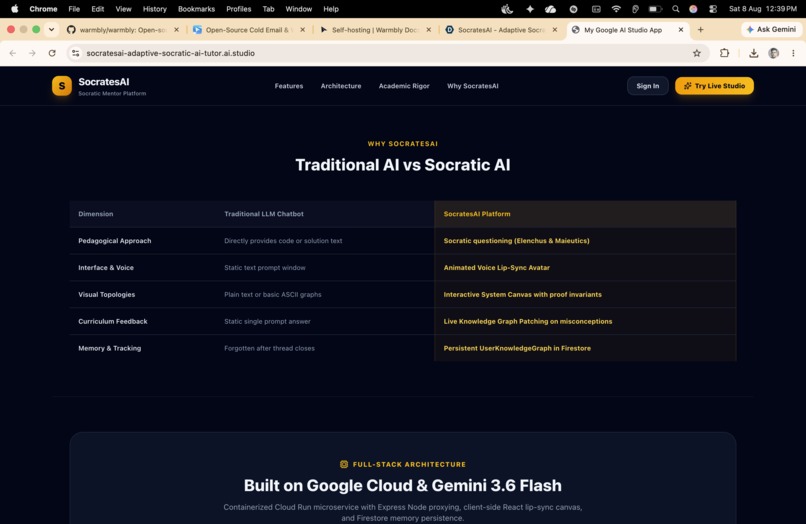
Task: Click the Curriculum Feedback row label
Action: (113, 321)
